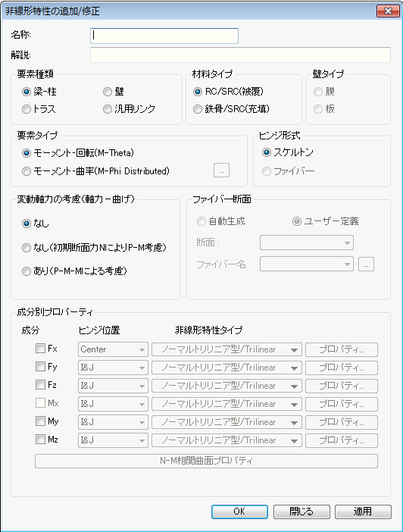Select the トラス element type option
The image size is (403, 532).
pyautogui.click(x=27, y=109)
